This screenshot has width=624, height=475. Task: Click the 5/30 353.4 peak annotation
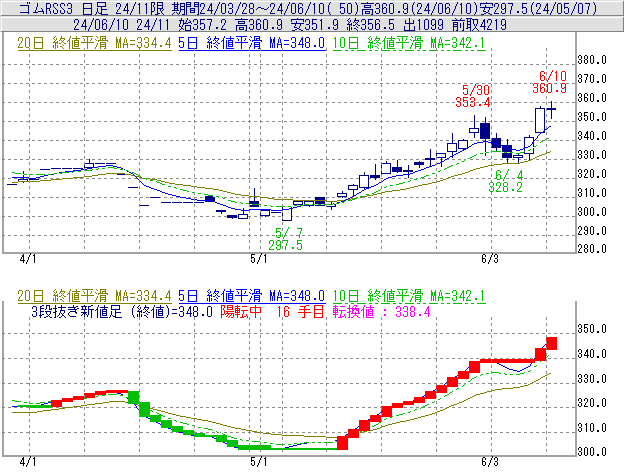tap(473, 96)
